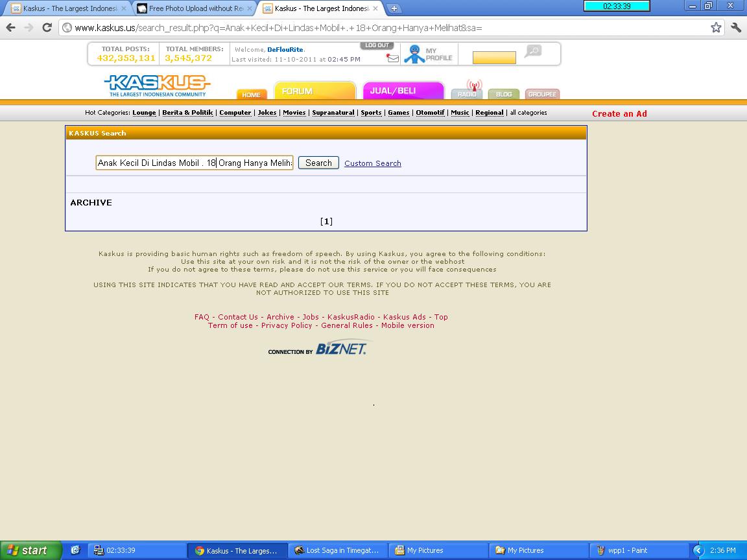This screenshot has height=560, width=747.
Task: Open the Windows Start menu
Action: [29, 550]
